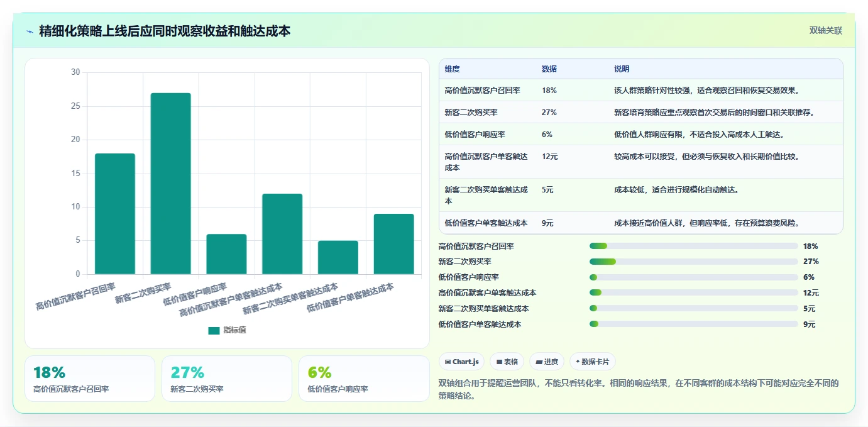Click table cell 低价值客户单客触达成本
Viewport: 868px width, 427px height.
coord(486,223)
